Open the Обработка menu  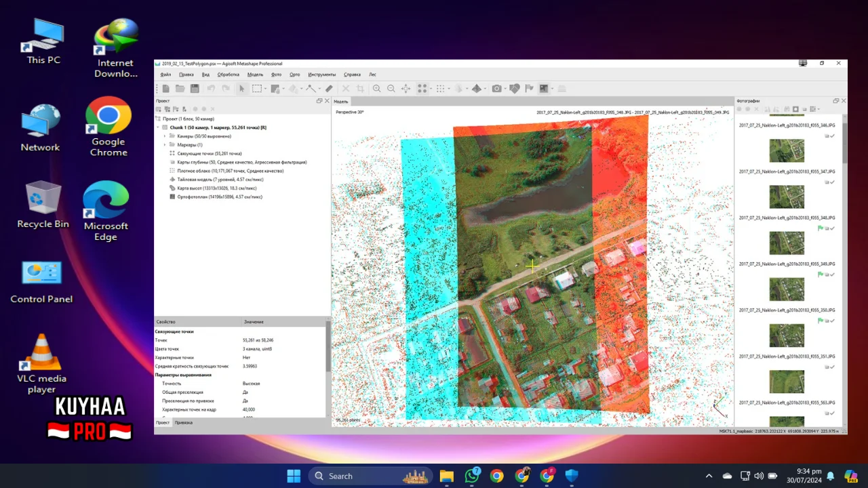click(x=228, y=75)
